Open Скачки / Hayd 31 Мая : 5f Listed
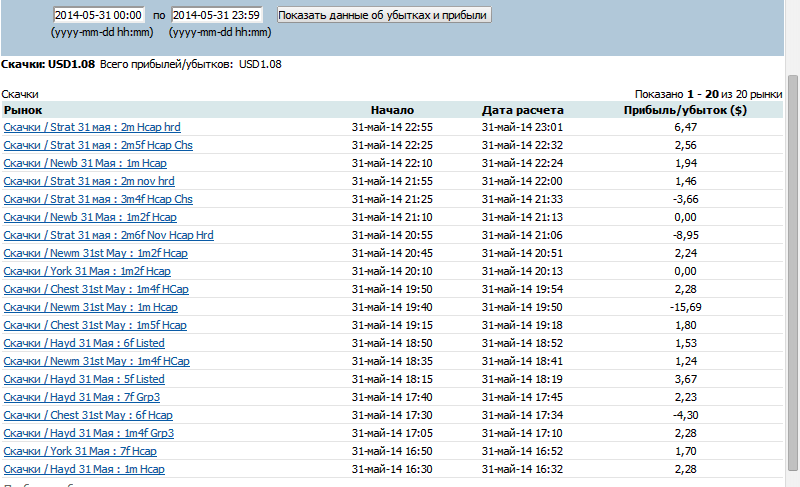 84,379
